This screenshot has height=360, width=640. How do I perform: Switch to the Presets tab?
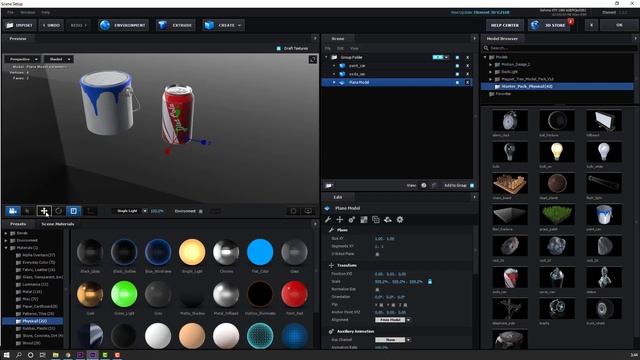coord(18,224)
